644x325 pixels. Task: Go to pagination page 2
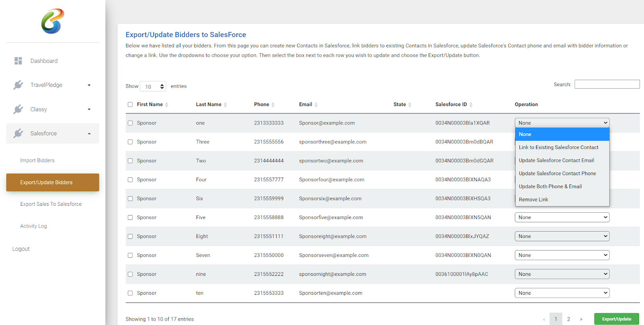(x=569, y=319)
